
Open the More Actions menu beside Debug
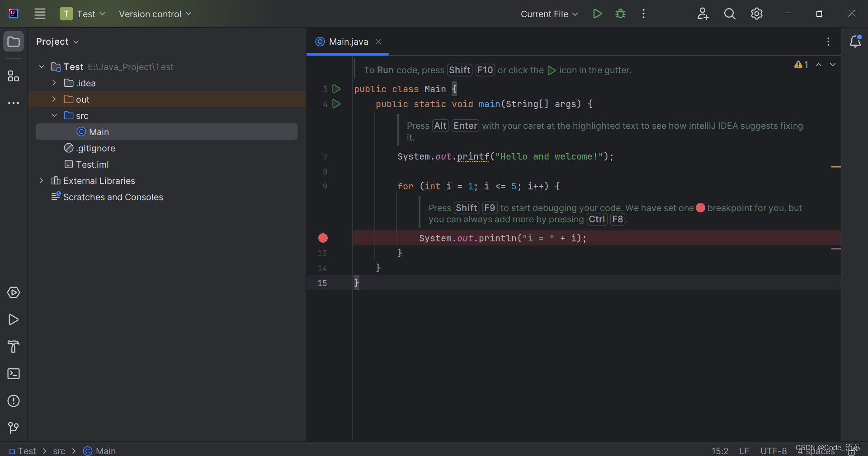pyautogui.click(x=643, y=14)
